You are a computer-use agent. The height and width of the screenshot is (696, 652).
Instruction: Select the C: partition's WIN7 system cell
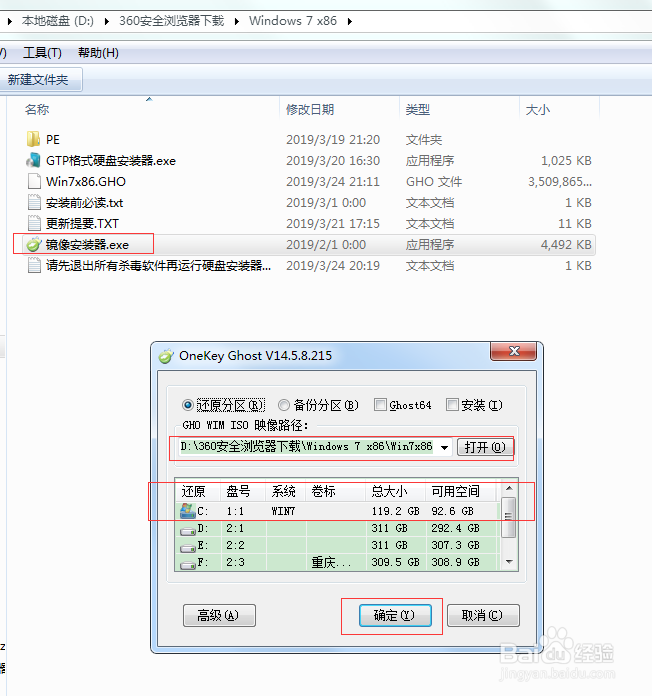283,511
